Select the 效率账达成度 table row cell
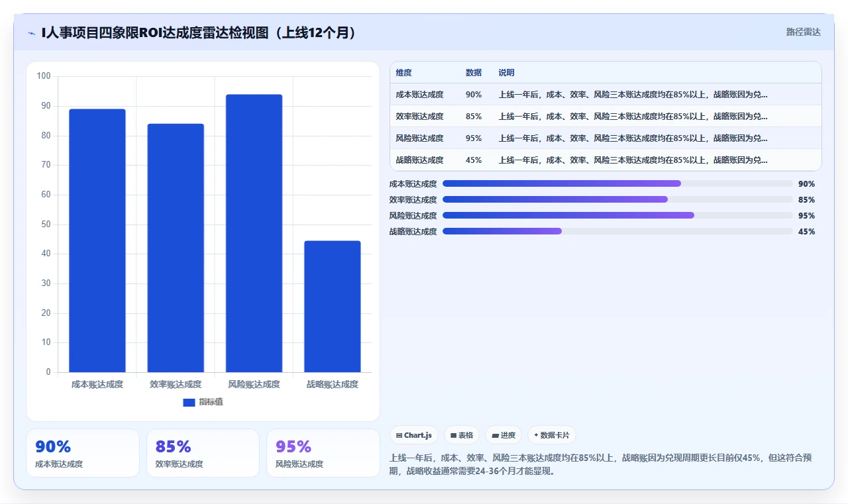Image resolution: width=848 pixels, height=504 pixels. tap(419, 117)
